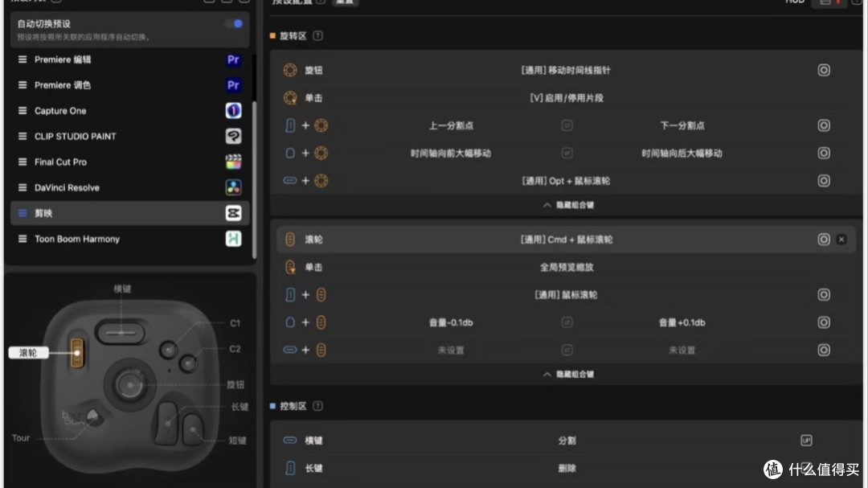Open HUD setting for 滚轮 Cmd row

(x=824, y=240)
